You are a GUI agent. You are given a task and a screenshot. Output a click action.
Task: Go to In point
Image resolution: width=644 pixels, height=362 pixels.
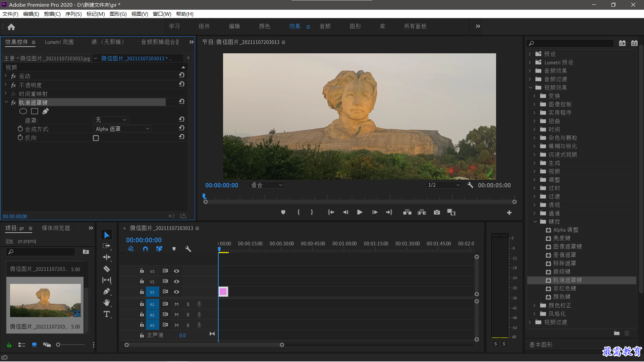pos(331,213)
